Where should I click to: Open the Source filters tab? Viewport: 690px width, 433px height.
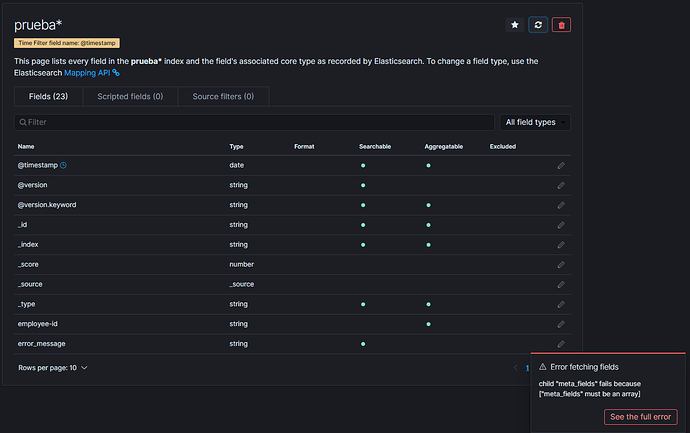pos(224,97)
